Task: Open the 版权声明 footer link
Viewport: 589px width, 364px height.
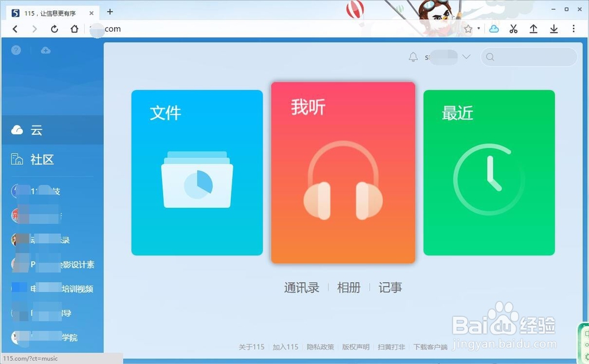Action: (x=356, y=347)
